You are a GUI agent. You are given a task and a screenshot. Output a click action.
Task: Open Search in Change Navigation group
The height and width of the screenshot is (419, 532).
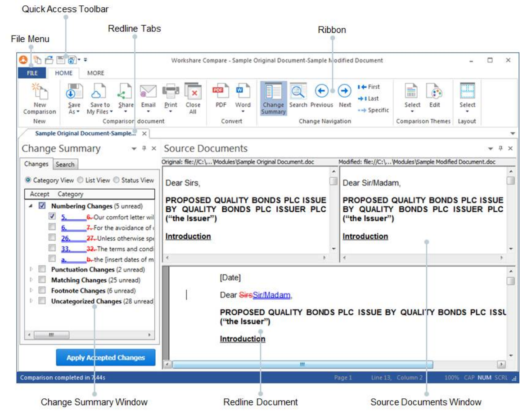click(x=298, y=96)
